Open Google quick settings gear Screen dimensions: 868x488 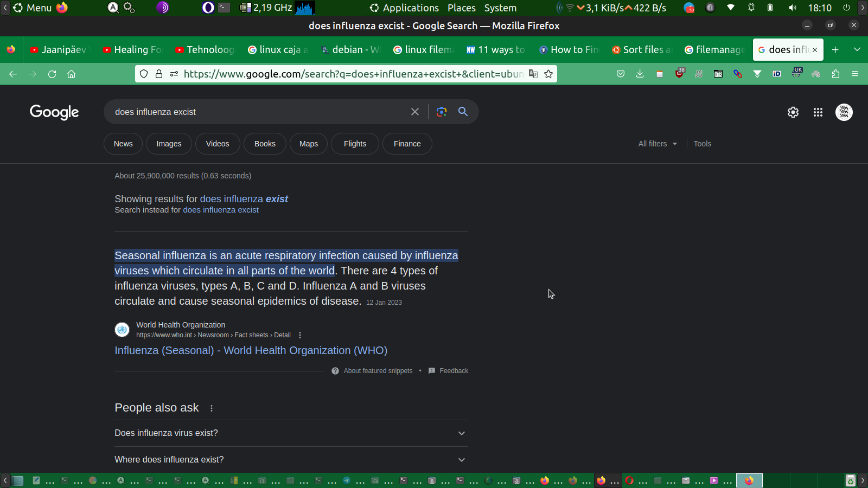[793, 112]
